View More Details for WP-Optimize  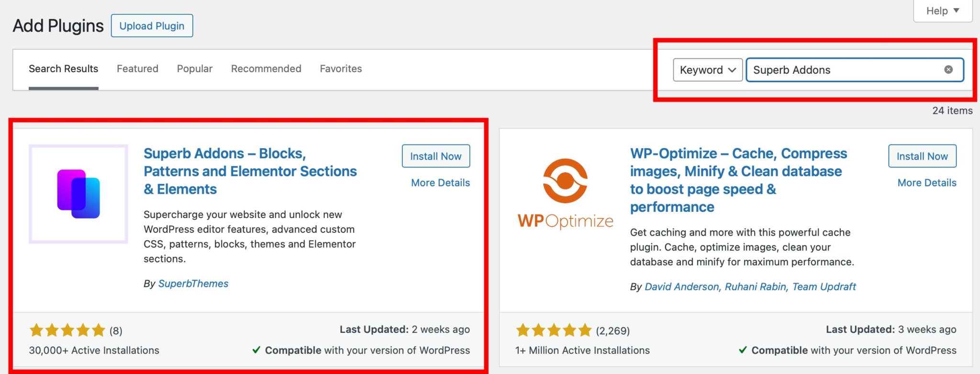(x=927, y=183)
